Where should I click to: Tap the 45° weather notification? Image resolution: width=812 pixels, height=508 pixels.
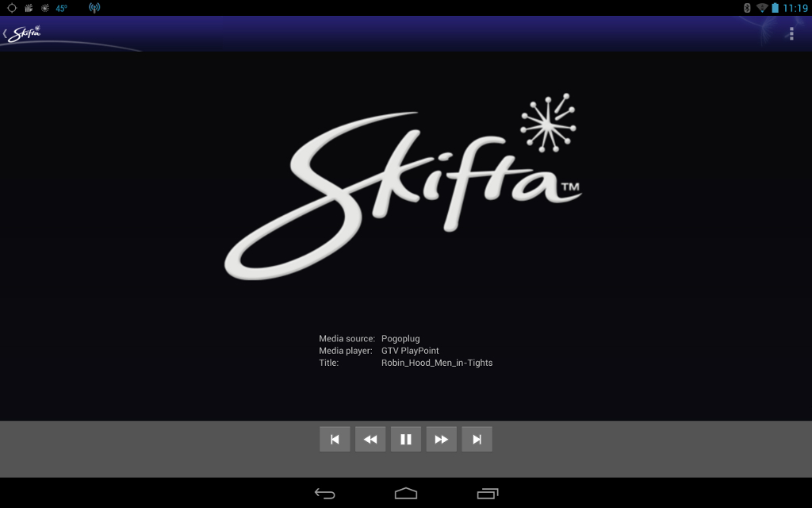tap(62, 8)
